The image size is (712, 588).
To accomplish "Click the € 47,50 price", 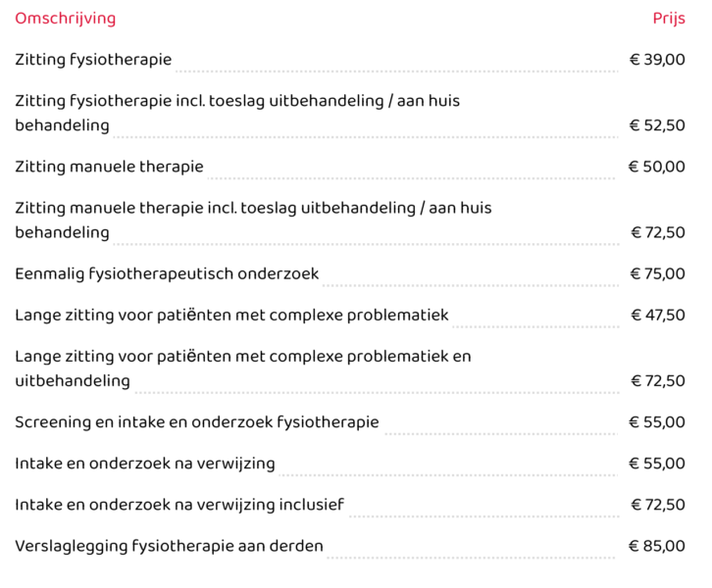I will pyautogui.click(x=658, y=316).
